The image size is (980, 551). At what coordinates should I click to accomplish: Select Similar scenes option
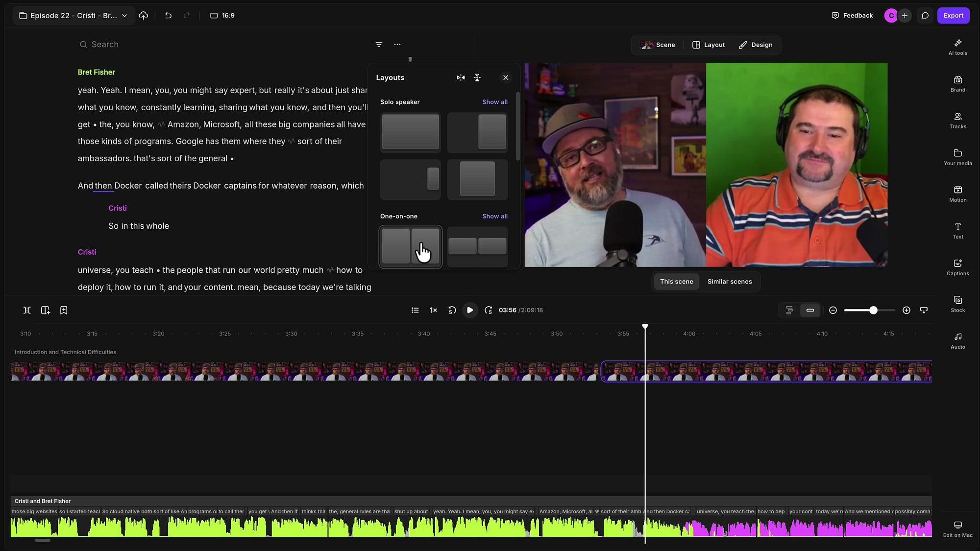click(730, 282)
